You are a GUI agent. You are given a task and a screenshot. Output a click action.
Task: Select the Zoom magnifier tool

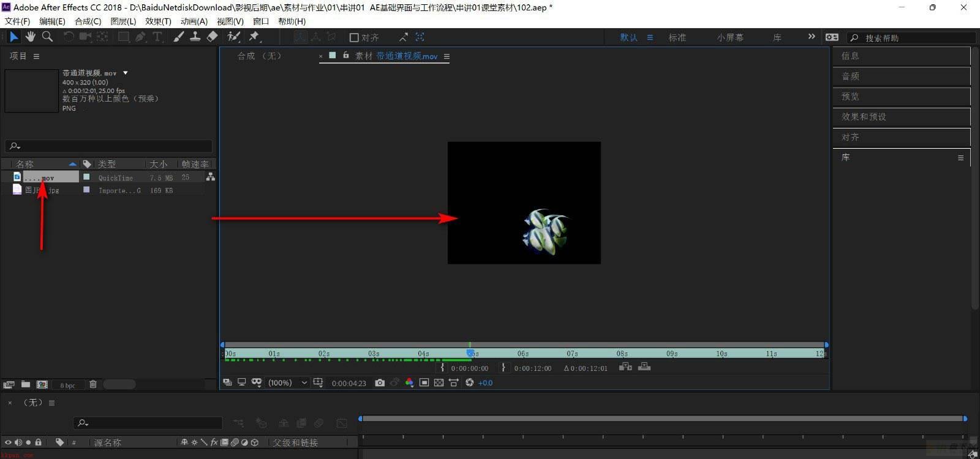click(47, 37)
